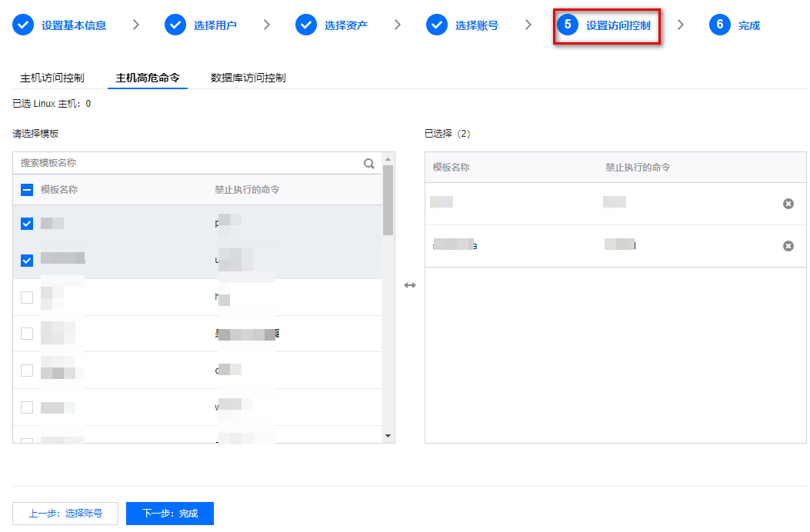Click the search magnifier icon in template search
Screen dimensions: 810x532
pyautogui.click(x=368, y=163)
